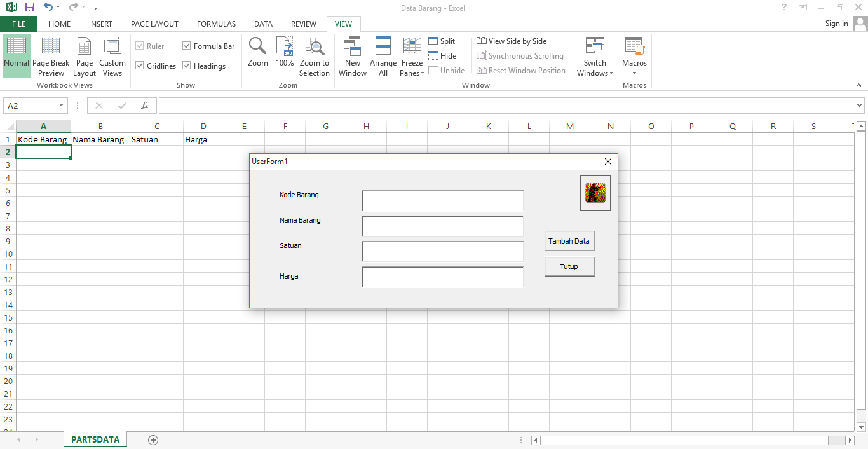Disable the Formula Bar checkbox
The width and height of the screenshot is (868, 449).
tap(187, 46)
